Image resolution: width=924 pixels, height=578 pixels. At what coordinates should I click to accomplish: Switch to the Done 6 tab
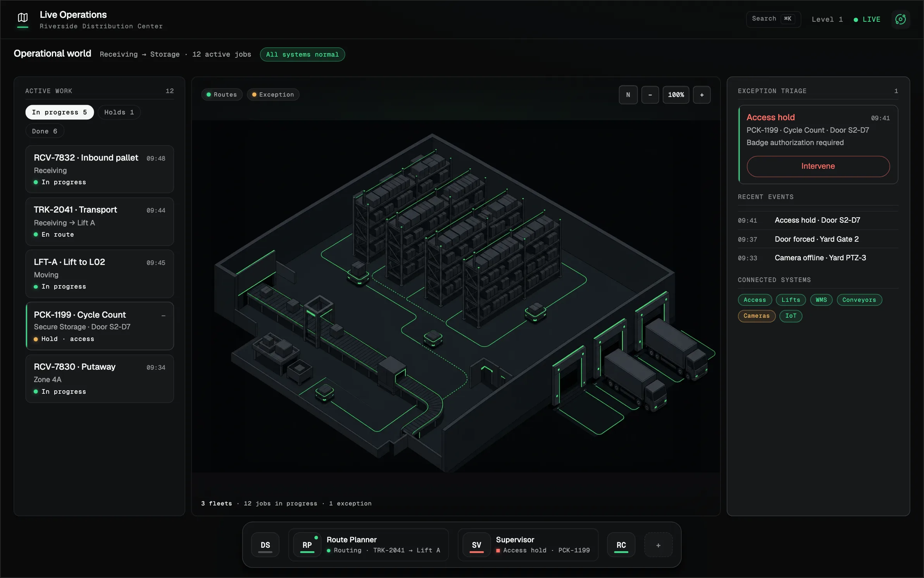point(45,131)
